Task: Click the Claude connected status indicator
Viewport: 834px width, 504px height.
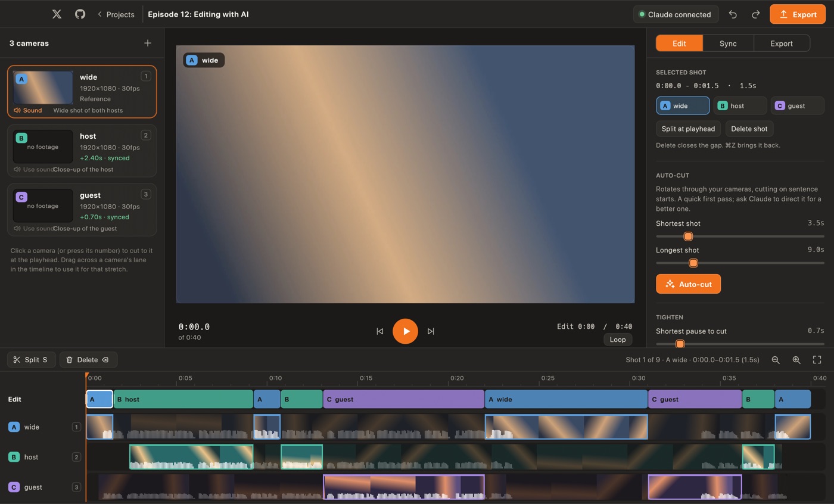Action: click(x=676, y=14)
